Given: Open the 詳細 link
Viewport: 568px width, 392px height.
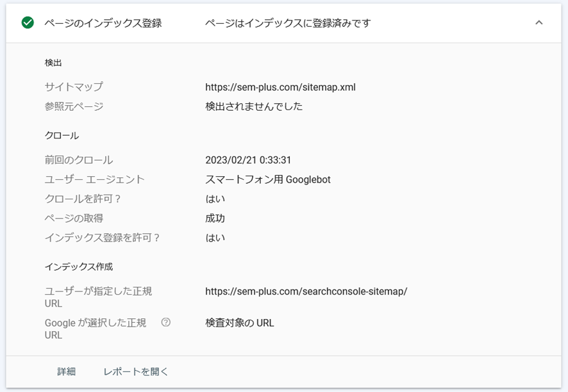Looking at the screenshot, I should pyautogui.click(x=66, y=372).
